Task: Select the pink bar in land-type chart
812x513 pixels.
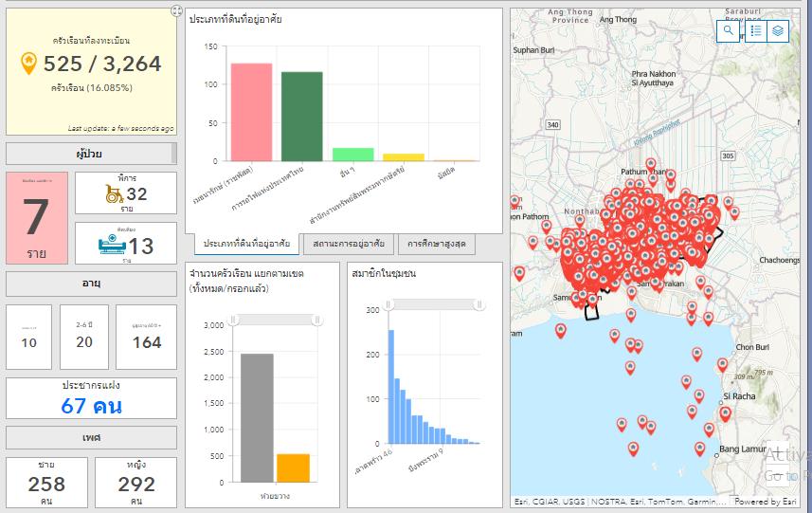Action: coord(251,112)
